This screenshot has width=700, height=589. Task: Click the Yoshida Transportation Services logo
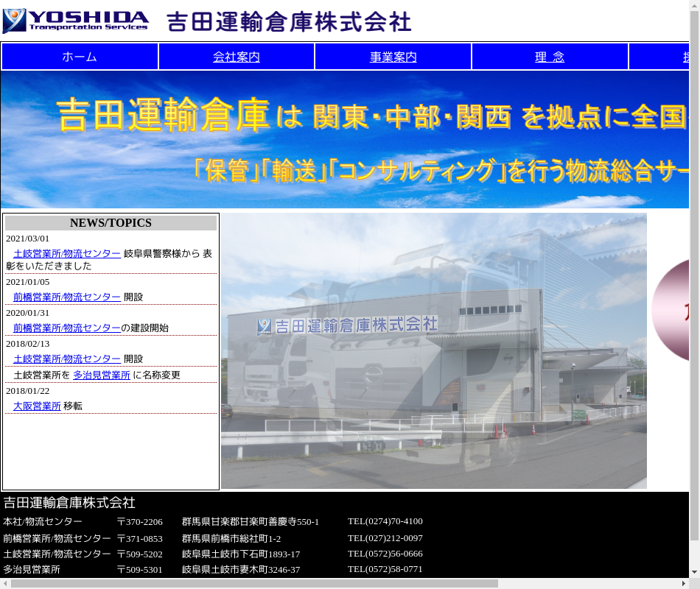(x=76, y=21)
